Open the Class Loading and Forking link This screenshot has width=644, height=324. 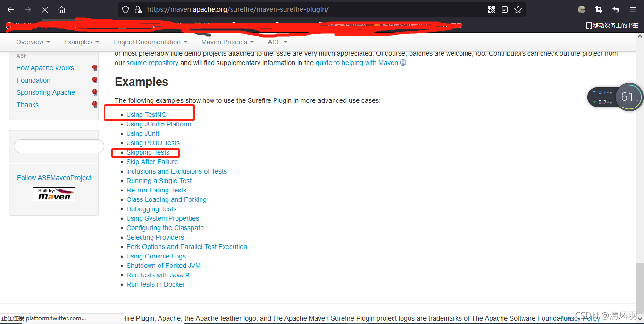coord(167,199)
